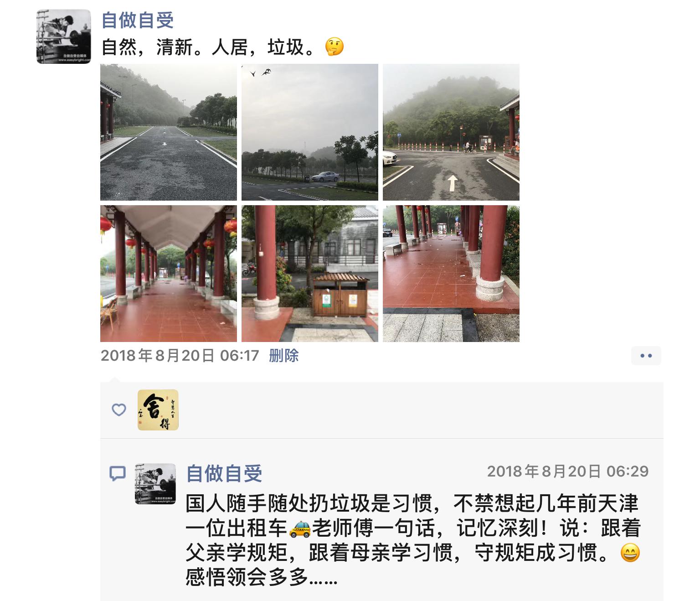Click the comment speech bubble icon
700x601 pixels.
[x=118, y=474]
